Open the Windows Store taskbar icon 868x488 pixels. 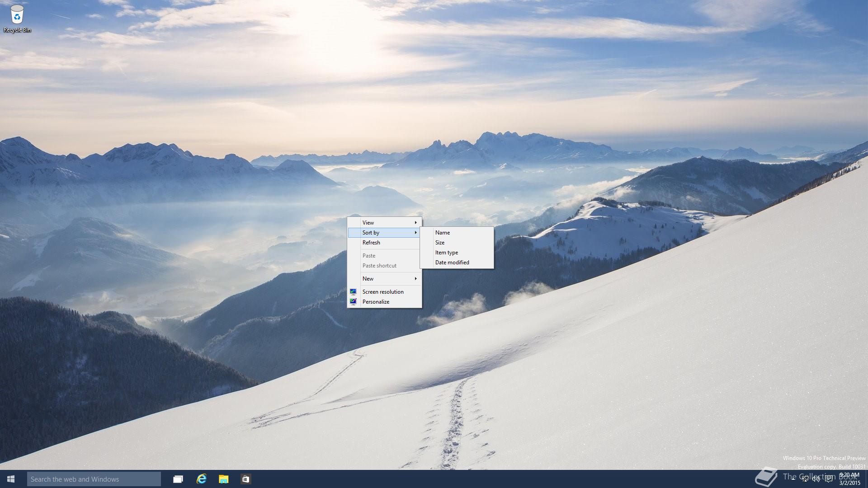click(245, 479)
